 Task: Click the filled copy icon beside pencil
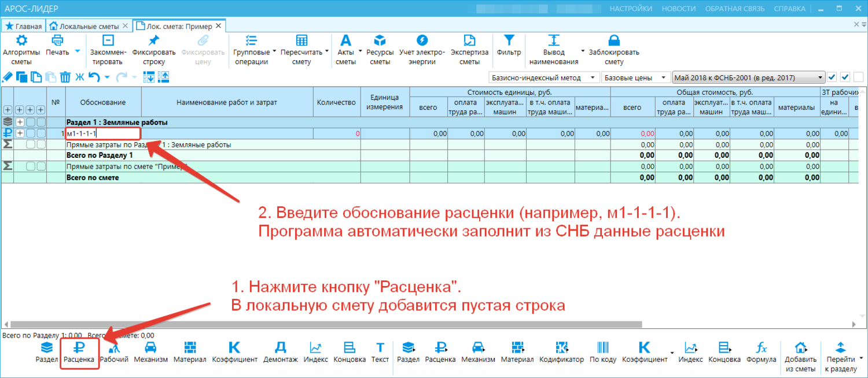(x=22, y=77)
